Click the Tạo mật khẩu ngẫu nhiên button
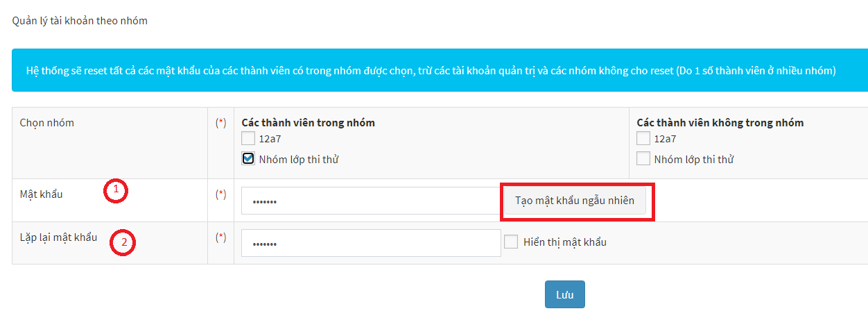Image resolution: width=868 pixels, height=336 pixels. (575, 200)
